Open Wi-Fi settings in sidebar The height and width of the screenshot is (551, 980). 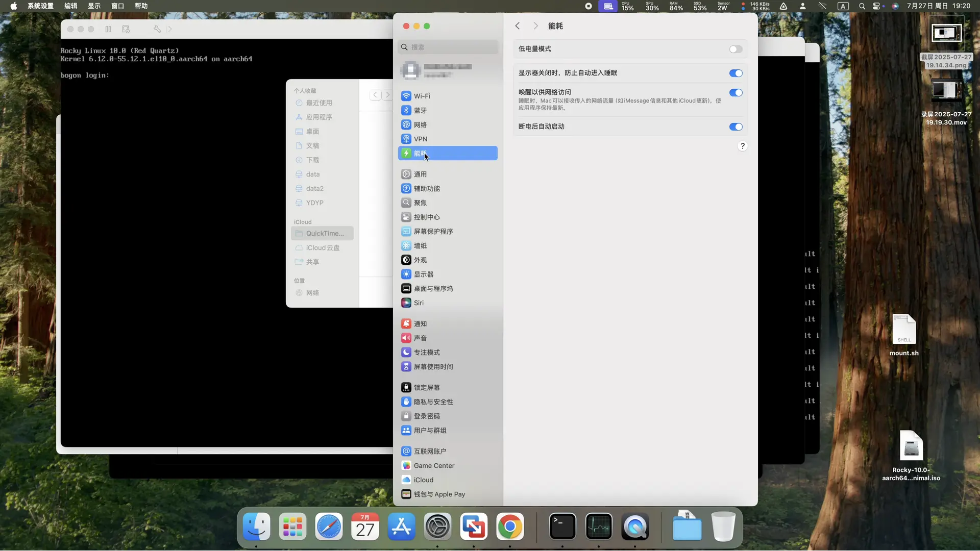click(448, 96)
